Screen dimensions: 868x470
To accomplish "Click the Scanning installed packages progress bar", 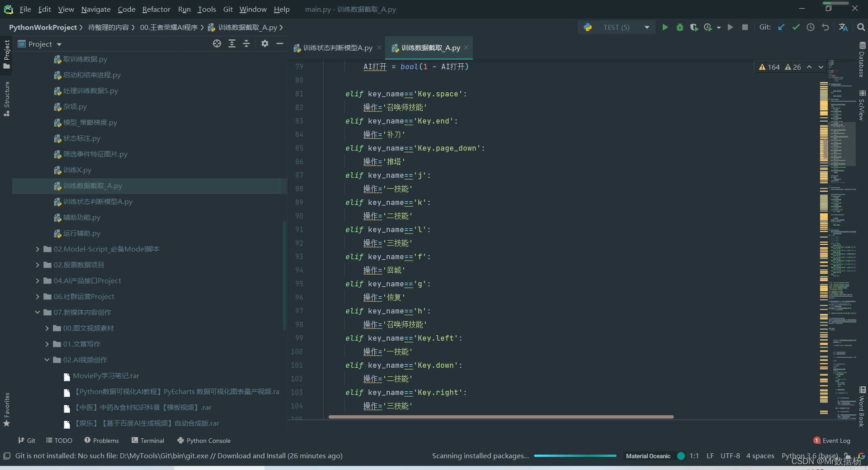I will click(575, 456).
